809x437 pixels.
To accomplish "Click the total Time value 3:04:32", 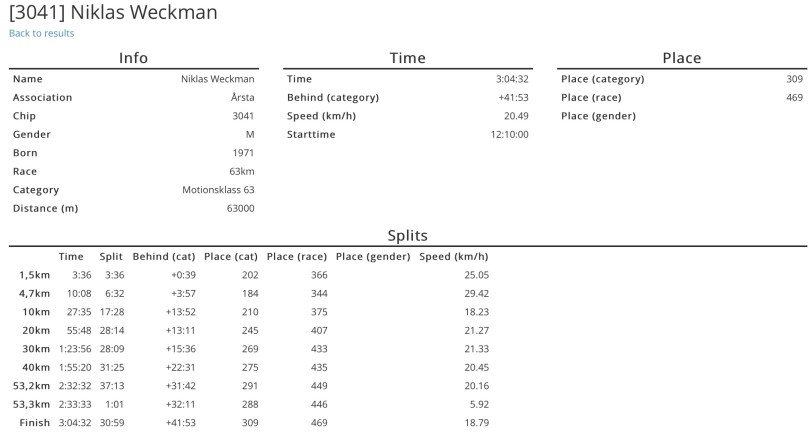I will coord(512,79).
